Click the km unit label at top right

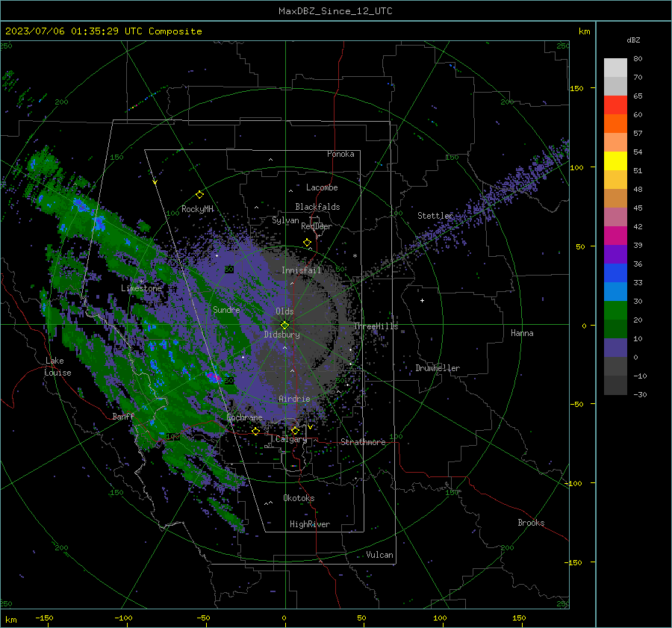[x=585, y=31]
